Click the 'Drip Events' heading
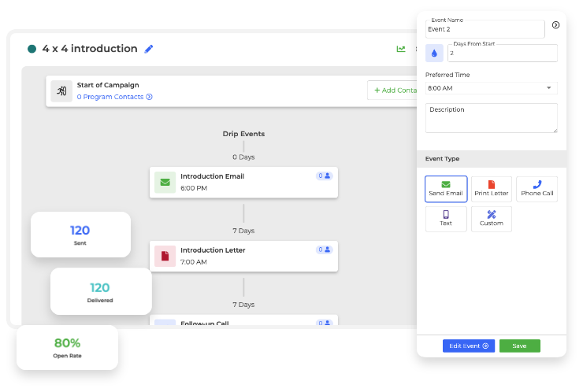The width and height of the screenshot is (583, 392). [x=243, y=134]
